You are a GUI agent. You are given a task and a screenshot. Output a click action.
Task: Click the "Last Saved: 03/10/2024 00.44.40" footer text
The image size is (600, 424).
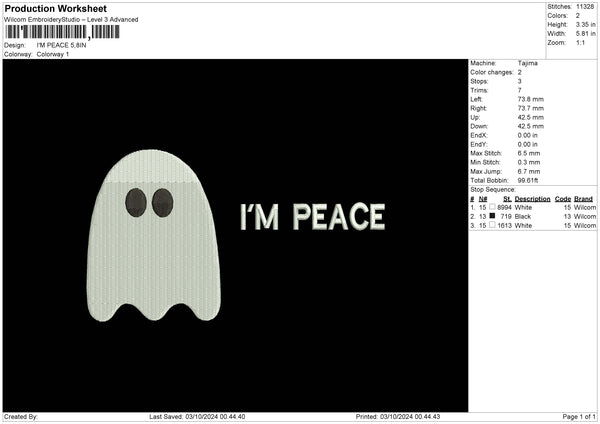pos(197,417)
